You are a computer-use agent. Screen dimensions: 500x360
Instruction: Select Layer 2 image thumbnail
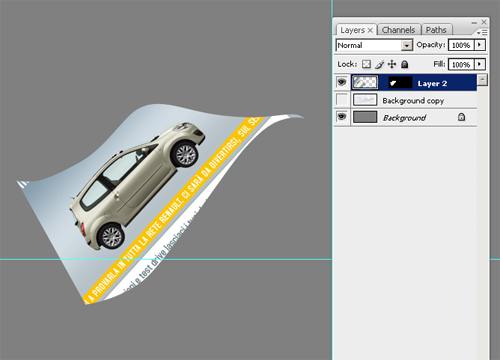point(365,82)
